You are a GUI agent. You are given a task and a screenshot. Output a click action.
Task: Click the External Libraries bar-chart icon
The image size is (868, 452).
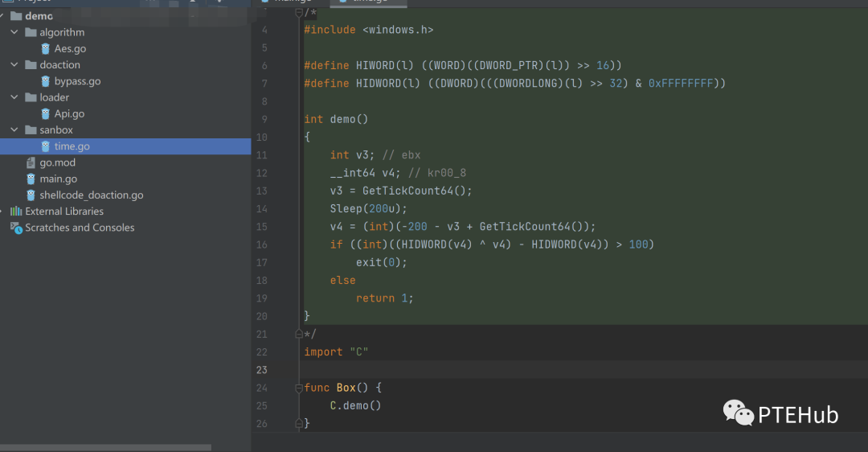coord(16,212)
